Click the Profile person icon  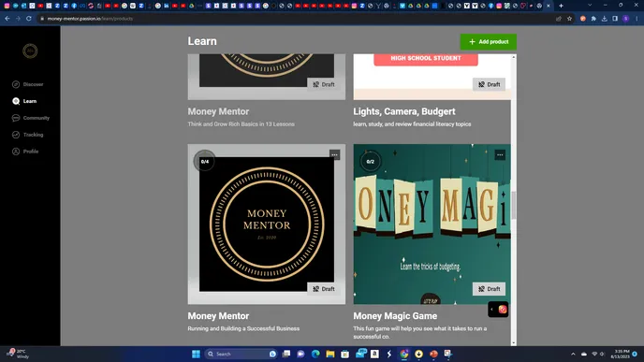pyautogui.click(x=16, y=152)
